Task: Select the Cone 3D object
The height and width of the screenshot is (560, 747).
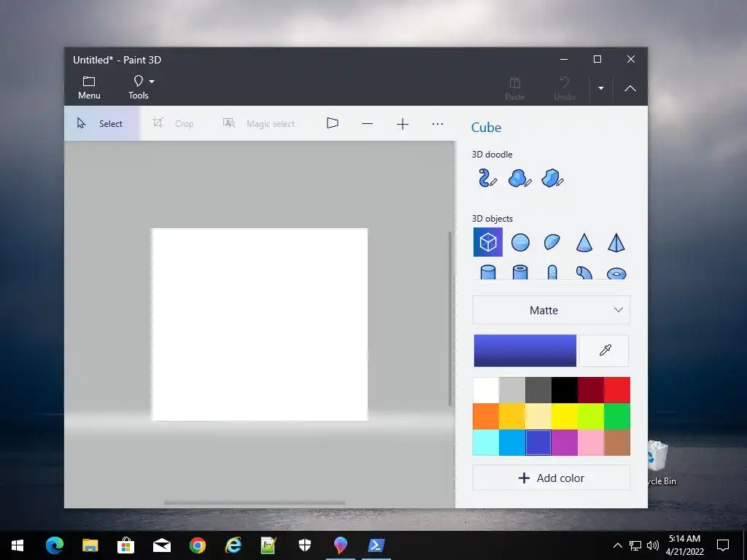Action: coord(584,242)
